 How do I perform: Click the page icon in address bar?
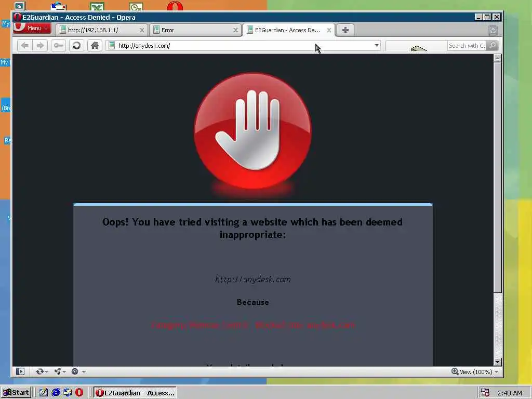(x=112, y=46)
